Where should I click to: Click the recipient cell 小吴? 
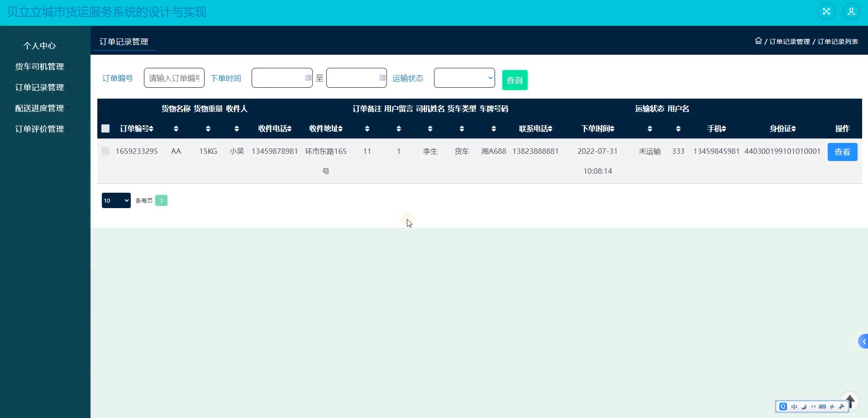coord(237,151)
